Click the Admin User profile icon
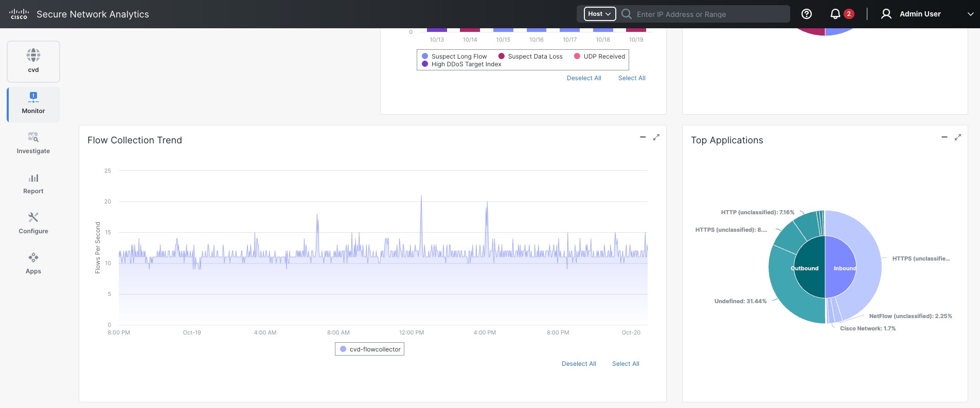Screen dimensions: 980x408 point(886,14)
